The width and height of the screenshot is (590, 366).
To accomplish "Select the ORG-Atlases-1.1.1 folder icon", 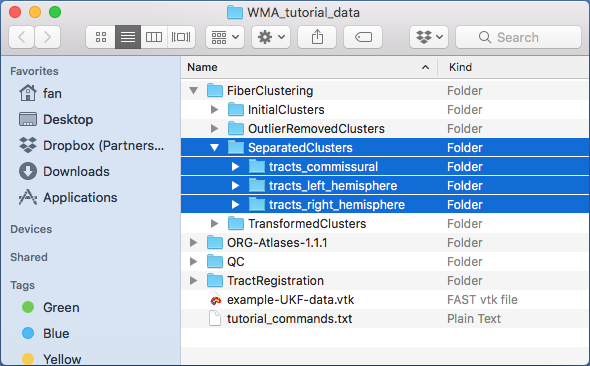I will 215,242.
